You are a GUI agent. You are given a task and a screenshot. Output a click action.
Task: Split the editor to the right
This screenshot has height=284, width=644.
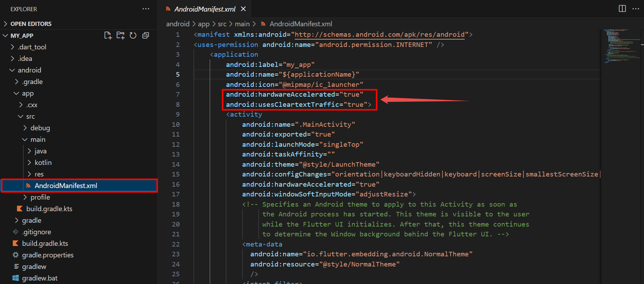coord(622,8)
